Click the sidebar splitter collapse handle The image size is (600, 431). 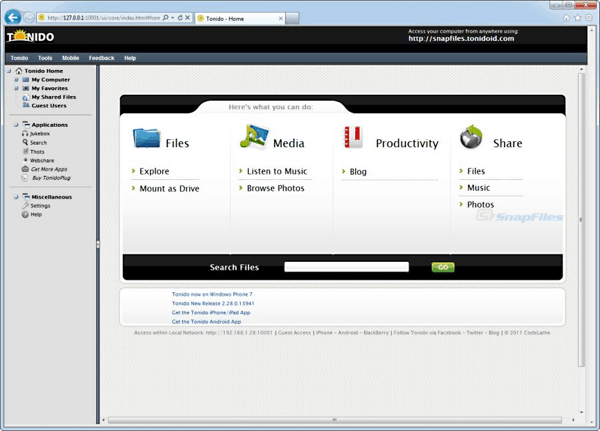(x=97, y=244)
